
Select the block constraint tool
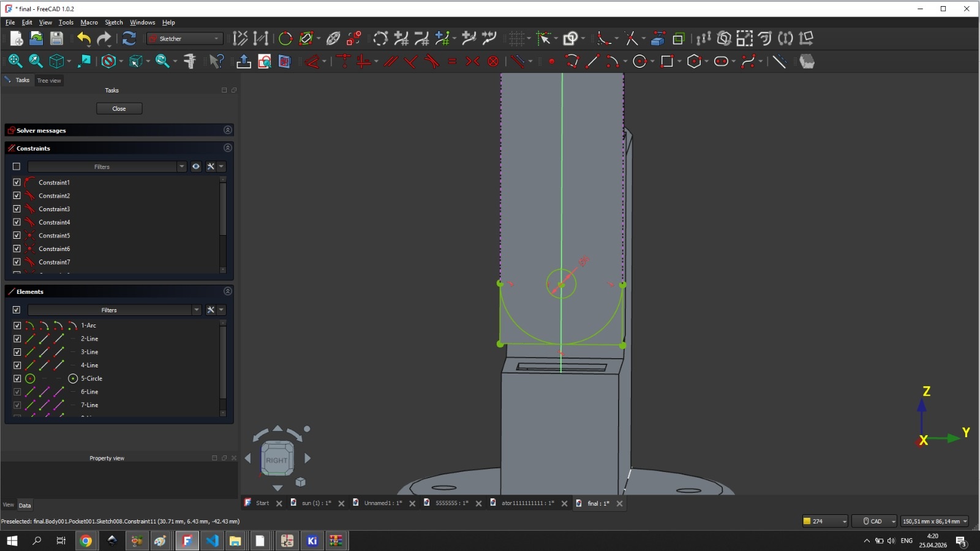(x=493, y=61)
